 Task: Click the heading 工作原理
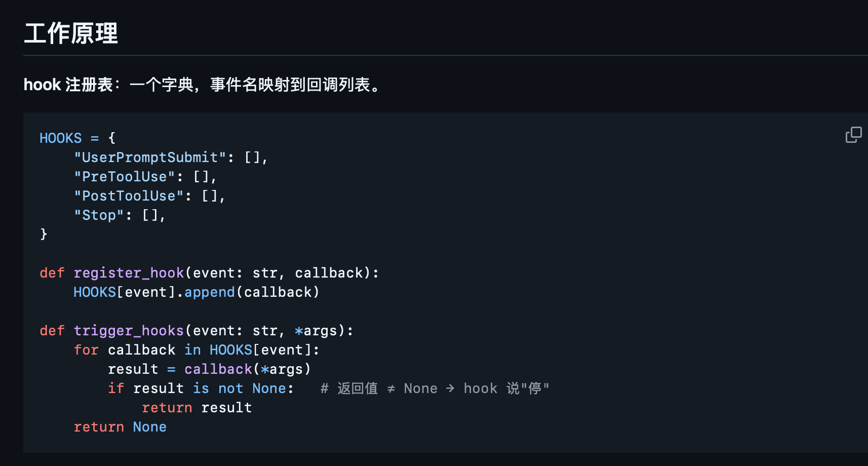[x=71, y=33]
